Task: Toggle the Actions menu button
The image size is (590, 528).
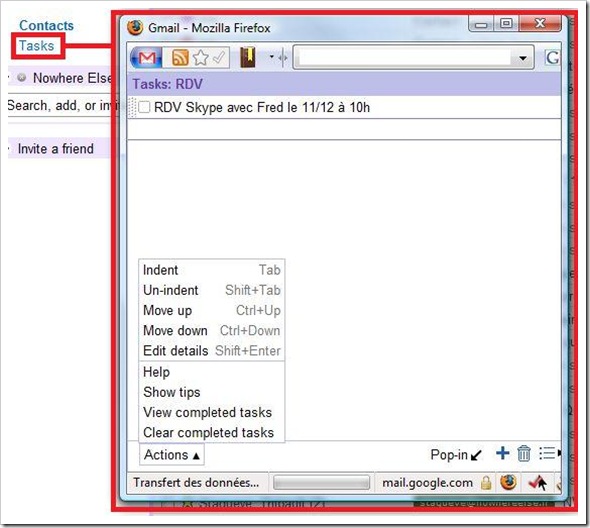Action: [172, 455]
